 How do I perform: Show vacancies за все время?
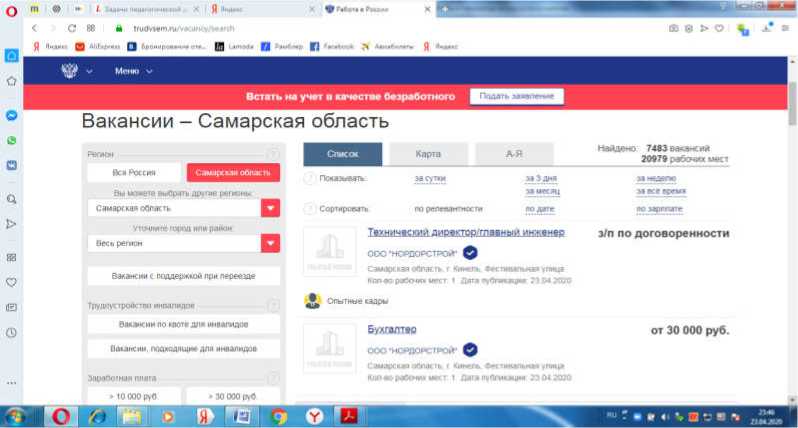[x=661, y=191]
